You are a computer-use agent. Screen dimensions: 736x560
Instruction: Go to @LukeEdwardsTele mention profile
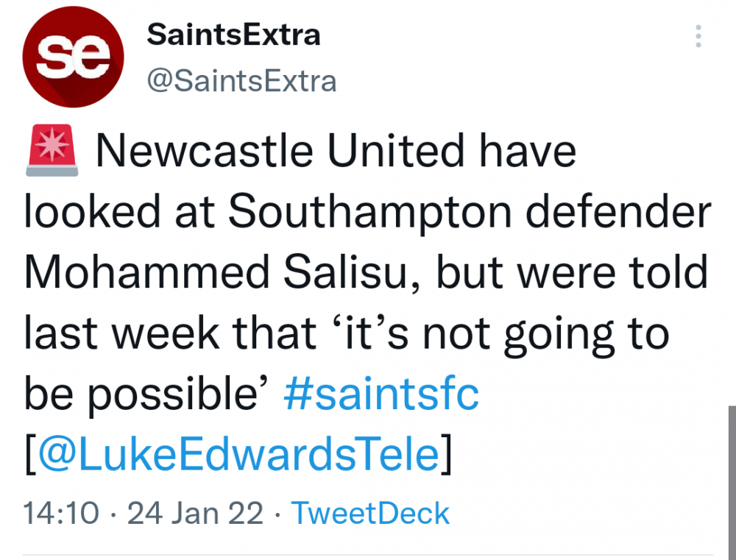click(x=238, y=454)
